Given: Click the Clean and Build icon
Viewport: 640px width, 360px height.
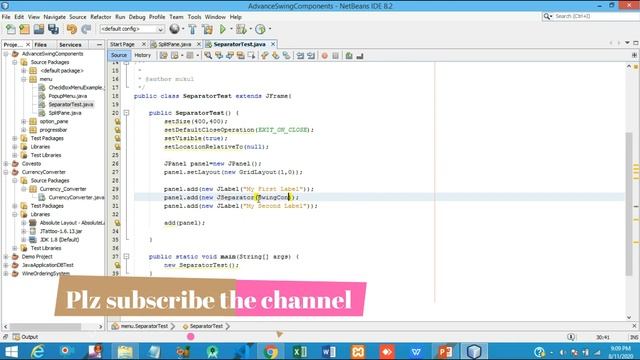Looking at the screenshot, I should (207, 29).
